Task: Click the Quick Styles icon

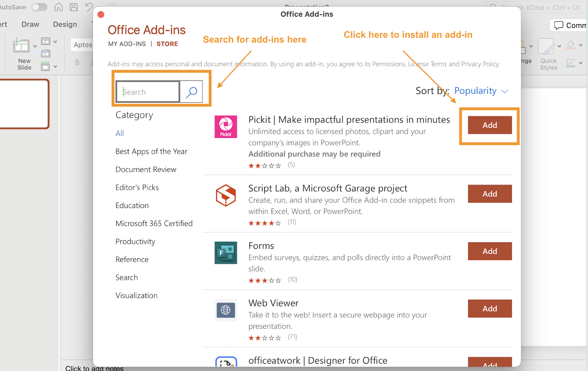Action: 546,47
